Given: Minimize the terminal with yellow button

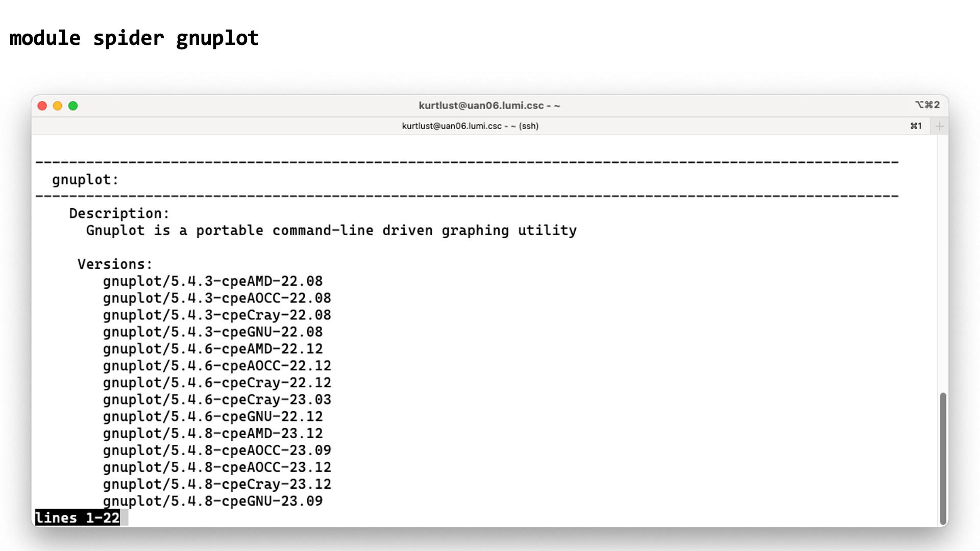Looking at the screenshot, I should pyautogui.click(x=58, y=106).
